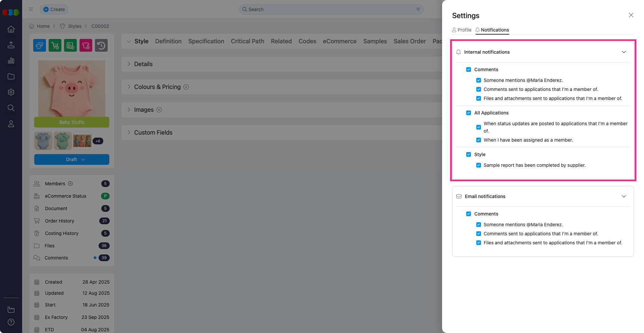Viewport: 644px width, 333px height.
Task: Collapse the Email notifications section
Action: pos(624,196)
